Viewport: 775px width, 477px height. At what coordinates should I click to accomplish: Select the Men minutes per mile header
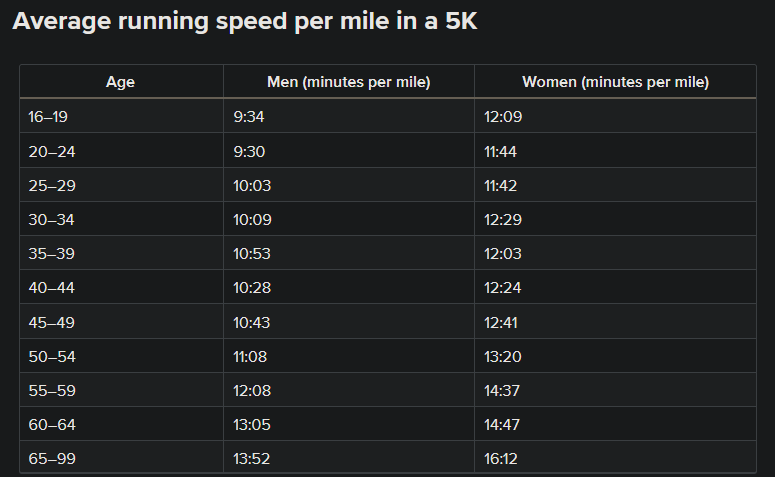(348, 82)
